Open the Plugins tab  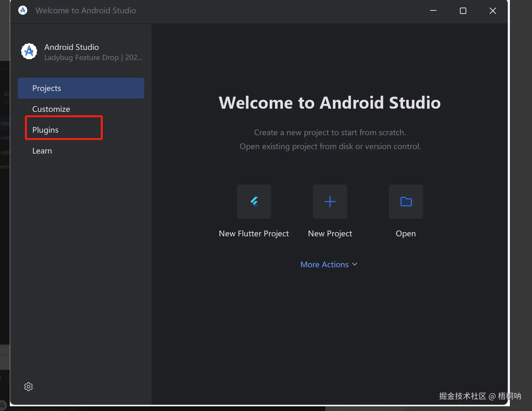pyautogui.click(x=81, y=130)
